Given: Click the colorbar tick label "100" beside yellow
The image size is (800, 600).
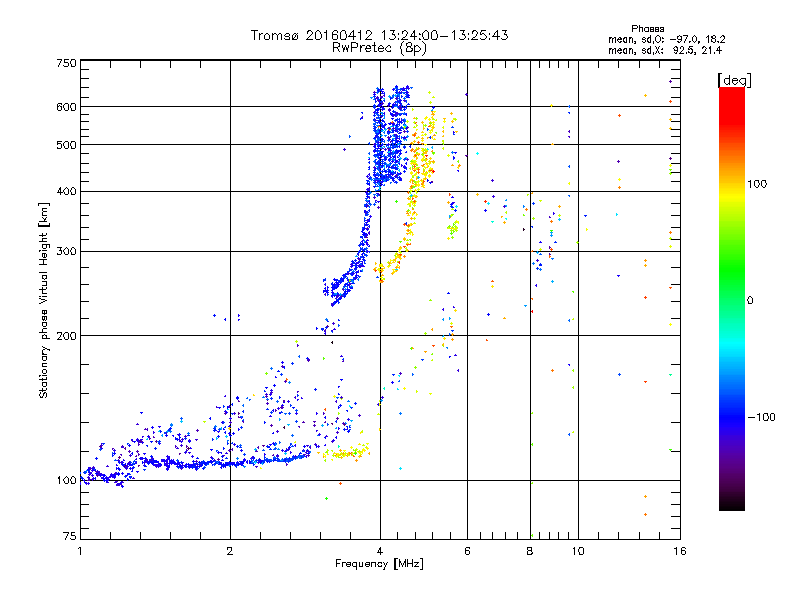Looking at the screenshot, I should [x=757, y=184].
